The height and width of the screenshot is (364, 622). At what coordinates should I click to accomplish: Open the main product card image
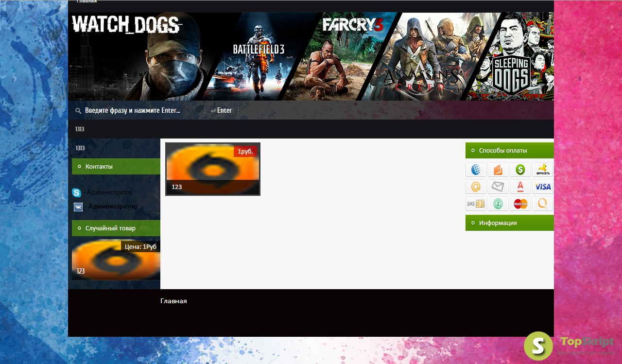click(213, 169)
